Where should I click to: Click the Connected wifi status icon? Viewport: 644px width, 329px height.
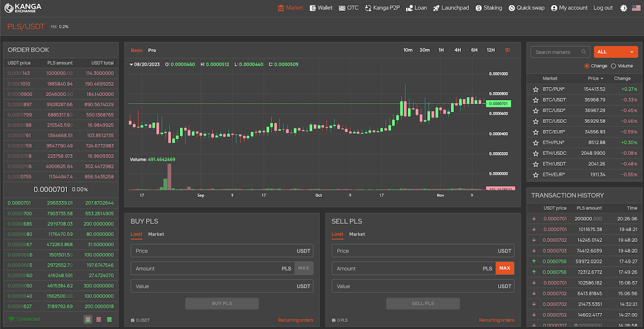(x=11, y=319)
